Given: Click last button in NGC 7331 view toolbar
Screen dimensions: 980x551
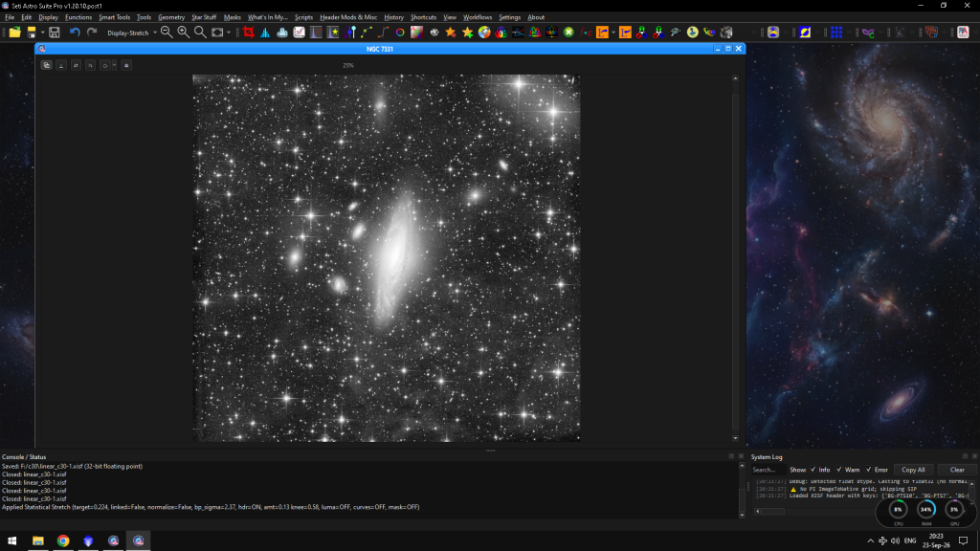Looking at the screenshot, I should tap(126, 65).
